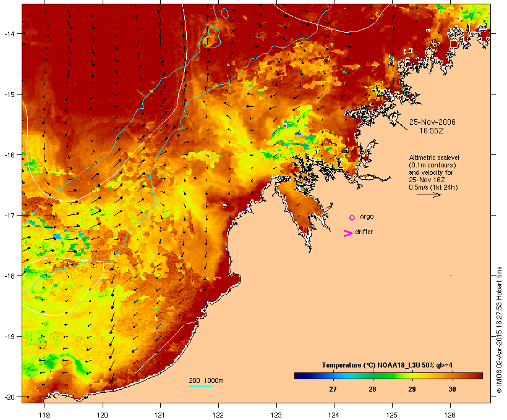Click the cyan 200 1000m depth contour line sample
Screen dimensions: 507x420
201,386
